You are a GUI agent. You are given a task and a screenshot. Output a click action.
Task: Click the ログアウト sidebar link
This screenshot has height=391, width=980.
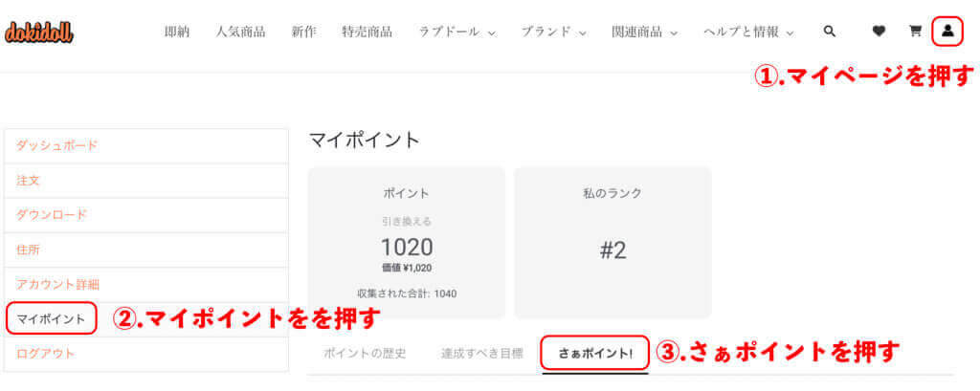coord(45,353)
